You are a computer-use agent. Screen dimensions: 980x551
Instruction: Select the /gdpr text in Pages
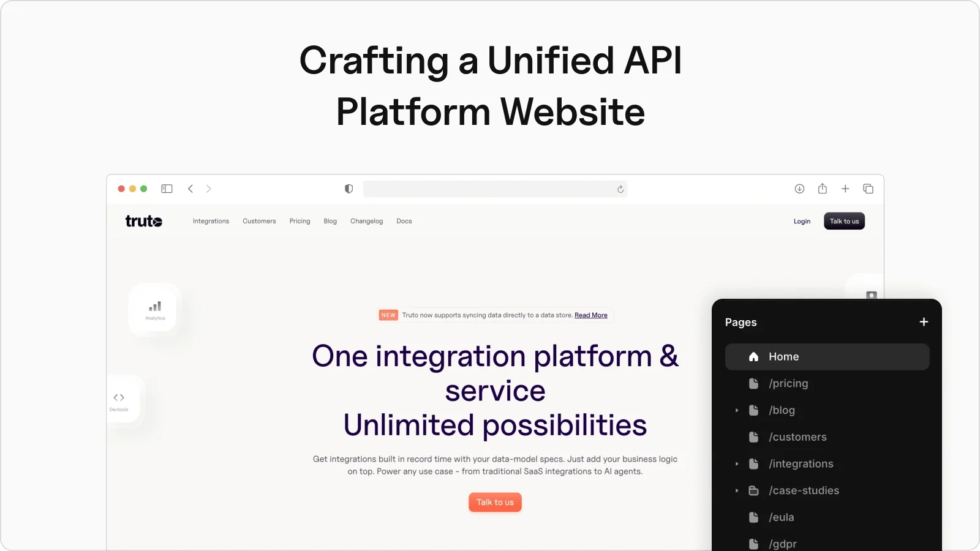[x=783, y=544]
